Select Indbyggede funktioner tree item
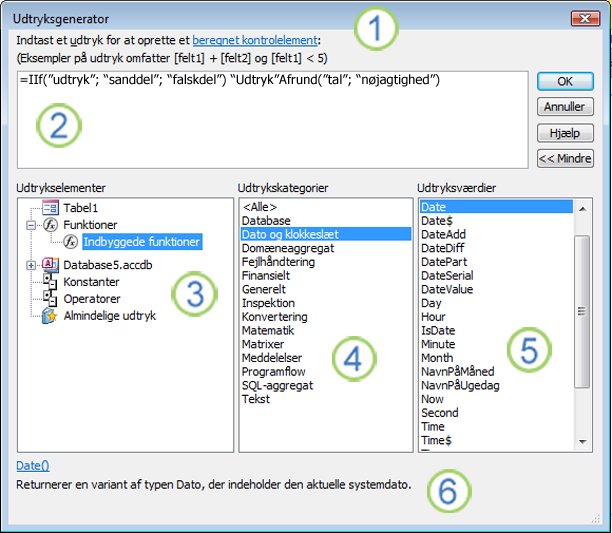 coord(142,242)
